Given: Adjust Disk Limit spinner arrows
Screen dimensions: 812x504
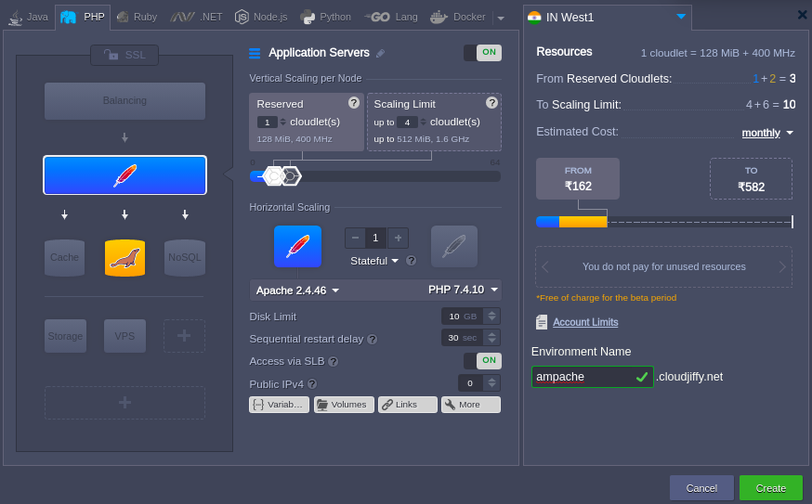Looking at the screenshot, I should [x=492, y=317].
